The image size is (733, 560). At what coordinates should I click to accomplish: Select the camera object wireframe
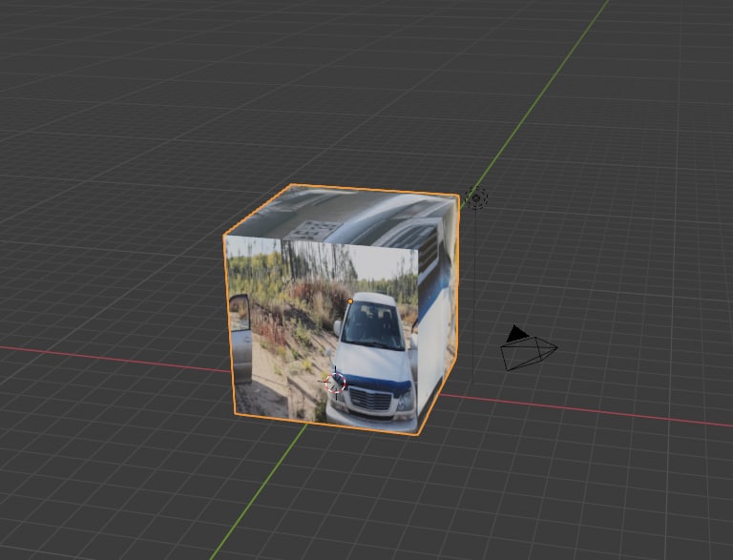point(529,348)
